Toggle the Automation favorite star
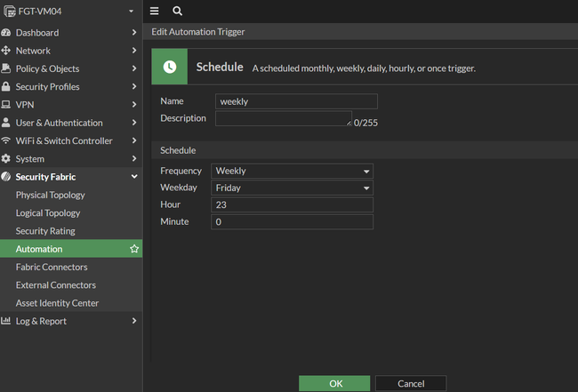Screen dimensions: 578x392 pos(134,250)
